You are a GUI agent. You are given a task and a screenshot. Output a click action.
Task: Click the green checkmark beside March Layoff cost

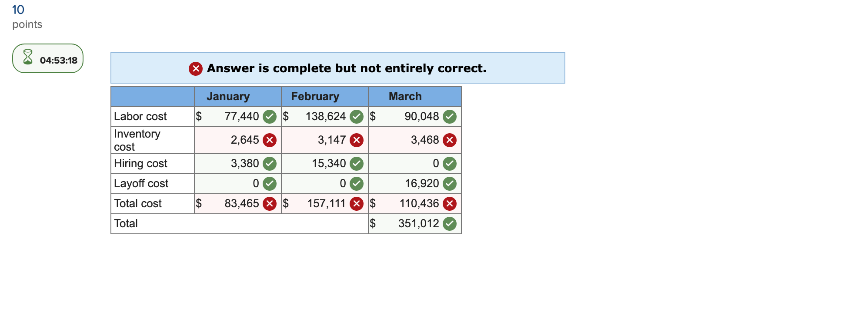click(449, 184)
